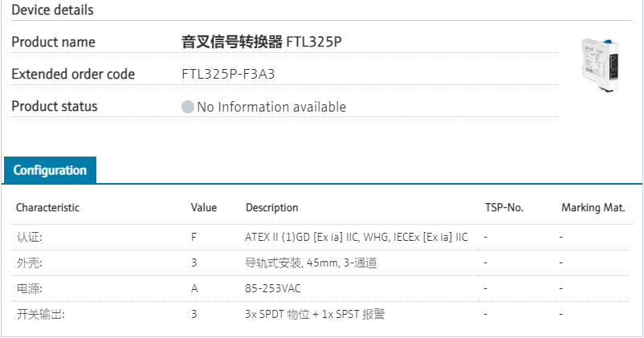Click the gray product status indicator circle
644x338 pixels.
point(188,107)
